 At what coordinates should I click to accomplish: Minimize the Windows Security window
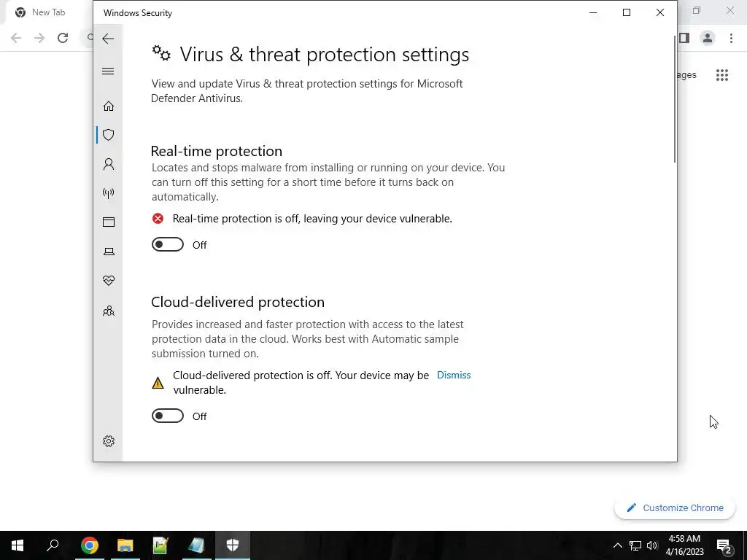point(593,13)
